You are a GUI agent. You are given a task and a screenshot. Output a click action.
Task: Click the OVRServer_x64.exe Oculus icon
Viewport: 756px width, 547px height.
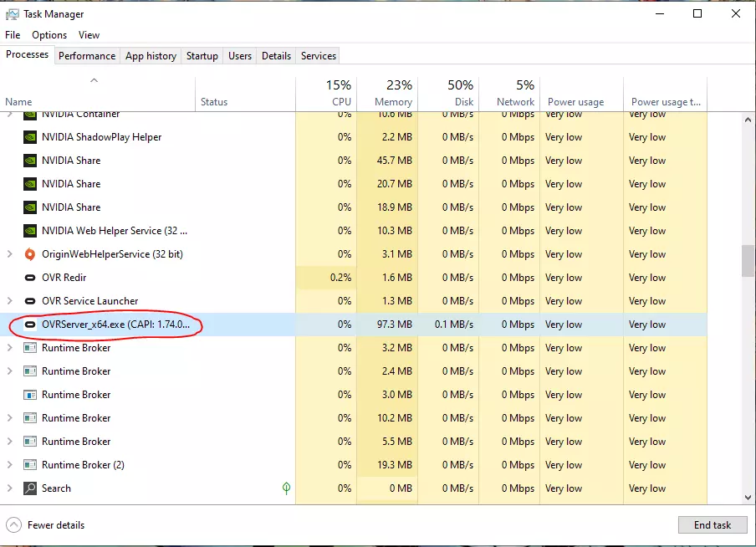coord(30,325)
